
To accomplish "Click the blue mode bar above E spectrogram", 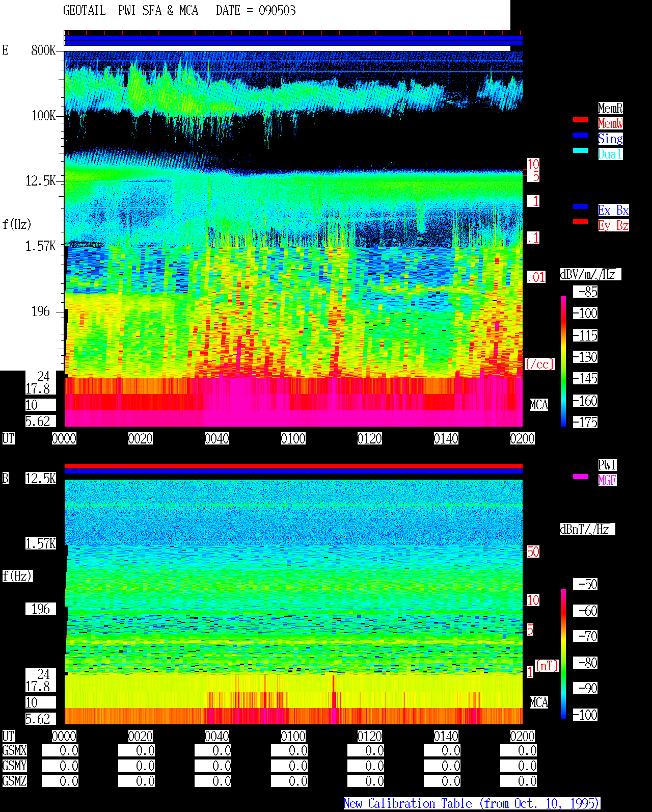I will click(x=293, y=40).
